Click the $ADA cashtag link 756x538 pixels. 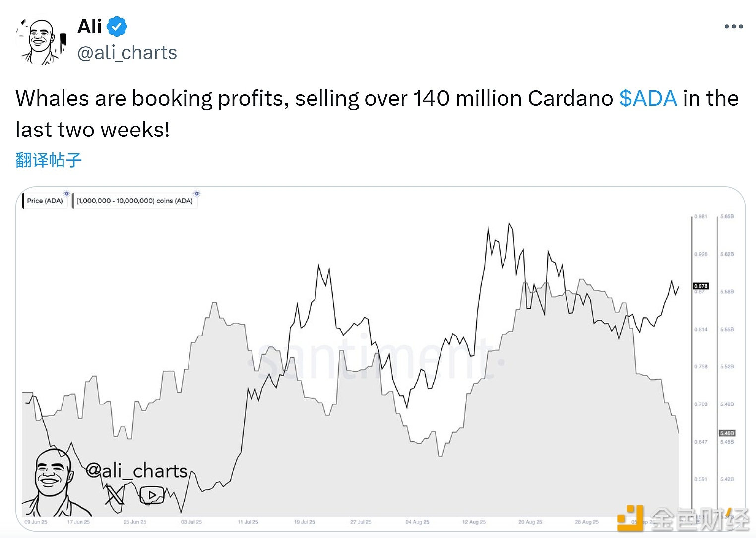pos(648,98)
